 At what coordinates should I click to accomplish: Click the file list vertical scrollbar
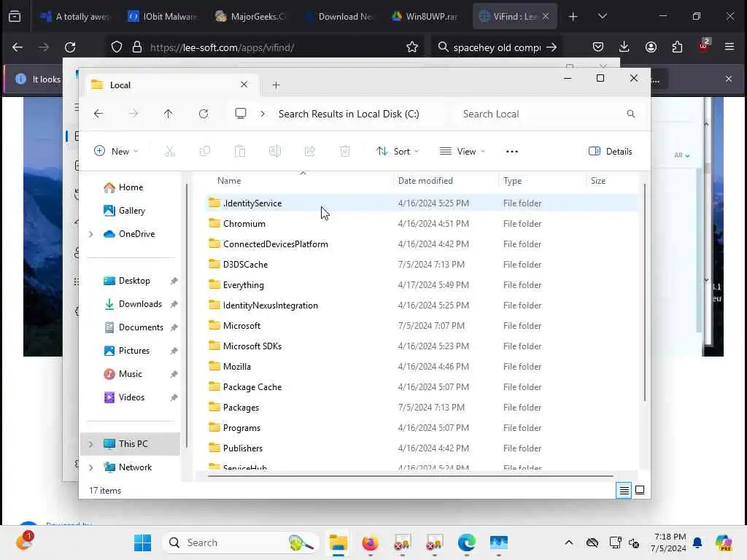645,292
